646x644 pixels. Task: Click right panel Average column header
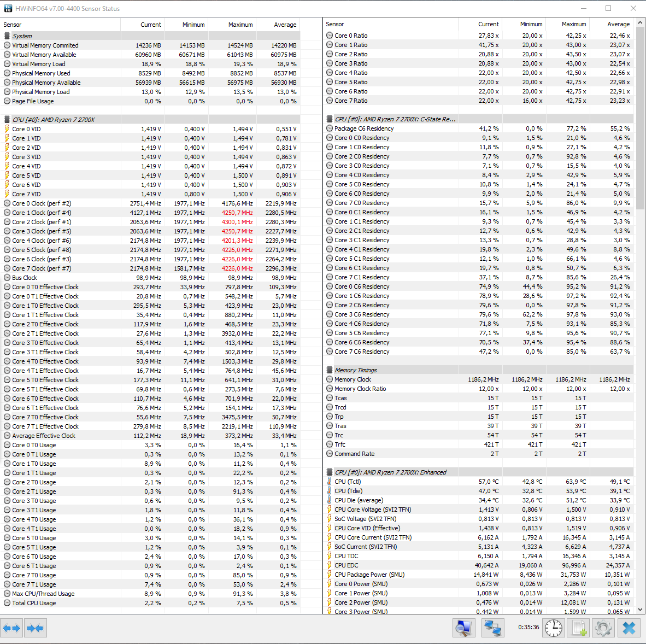[x=612, y=24]
